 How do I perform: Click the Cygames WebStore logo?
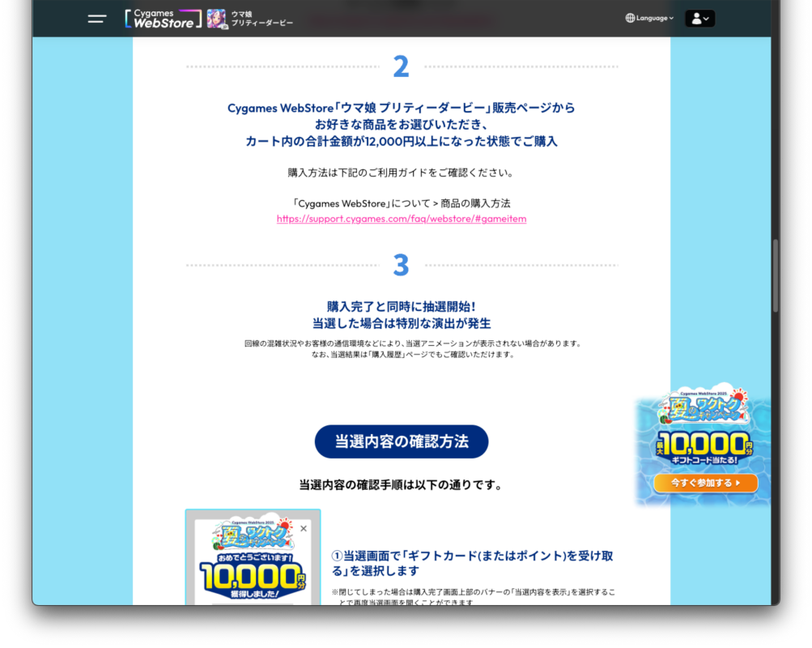pos(164,19)
